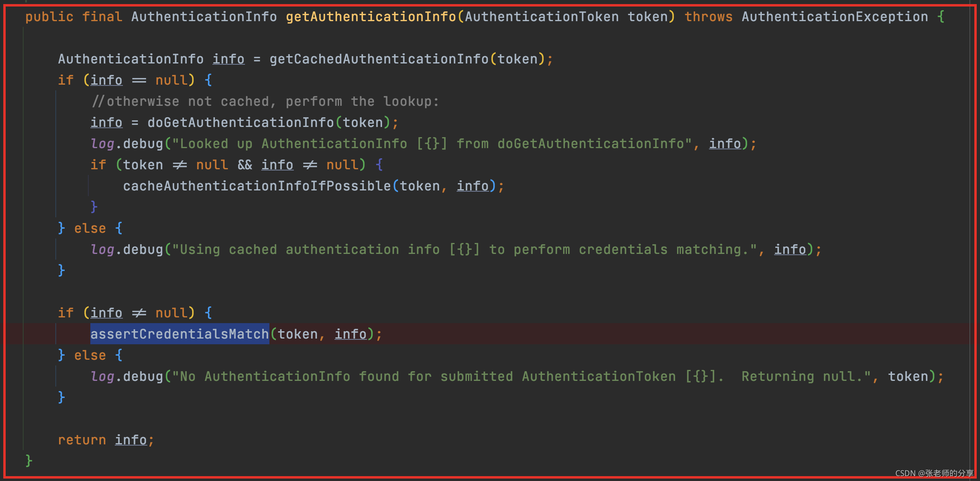
Task: Click the 'No AuthenticationInfo found' string literal
Action: coord(521,376)
